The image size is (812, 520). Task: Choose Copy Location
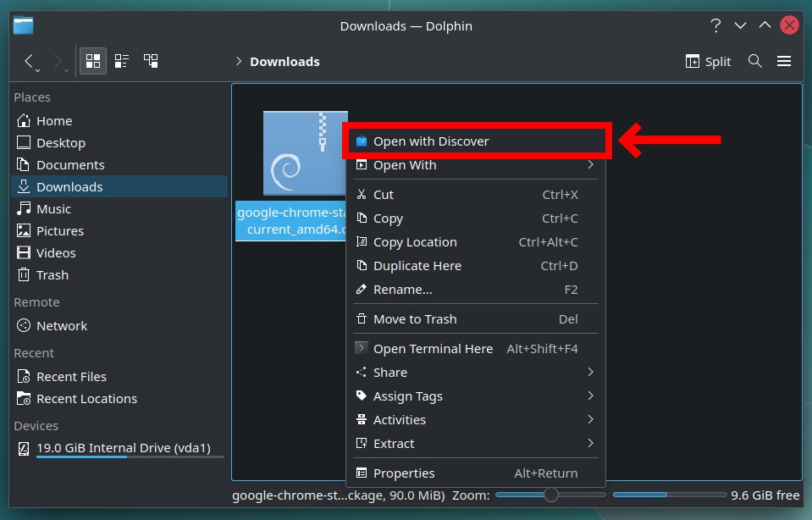(475, 242)
